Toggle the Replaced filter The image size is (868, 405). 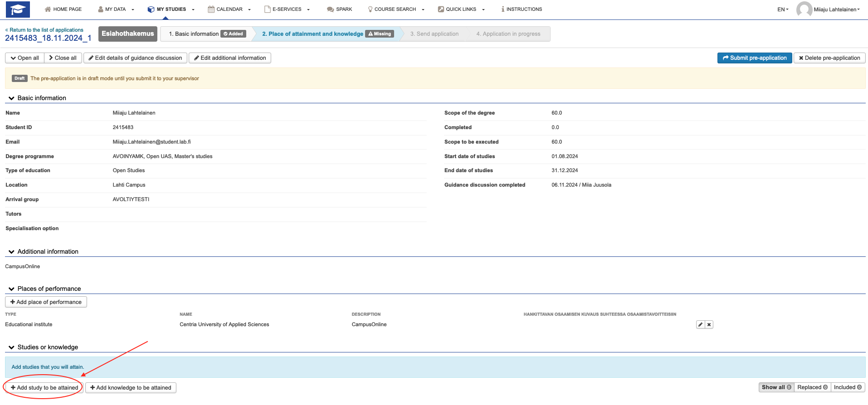pyautogui.click(x=812, y=387)
